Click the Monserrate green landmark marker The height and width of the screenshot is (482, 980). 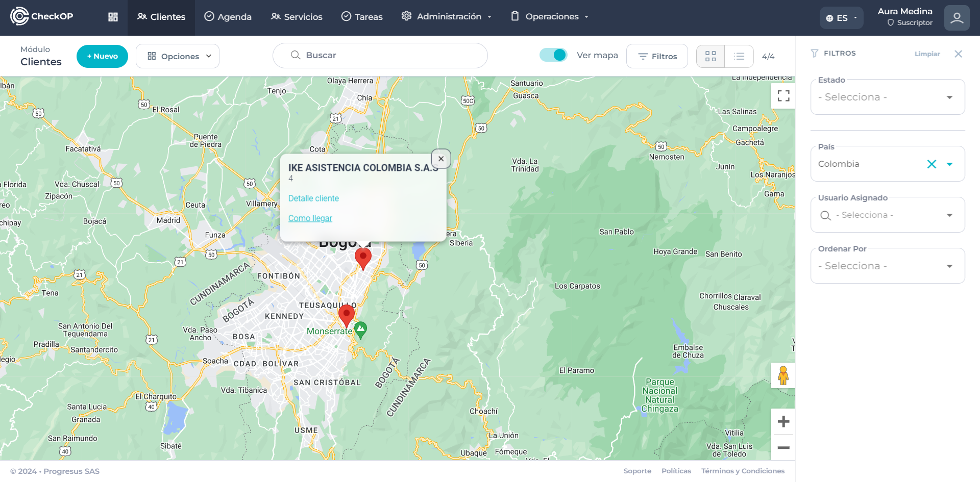[360, 330]
